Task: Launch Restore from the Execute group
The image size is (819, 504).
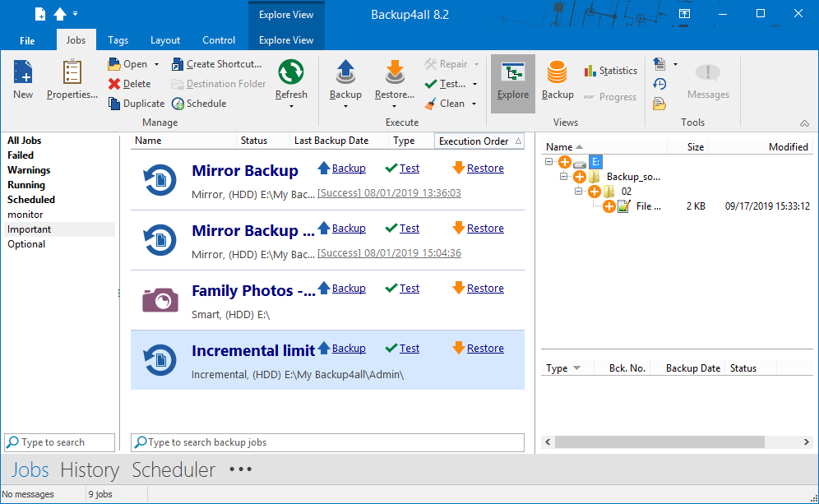Action: [395, 80]
